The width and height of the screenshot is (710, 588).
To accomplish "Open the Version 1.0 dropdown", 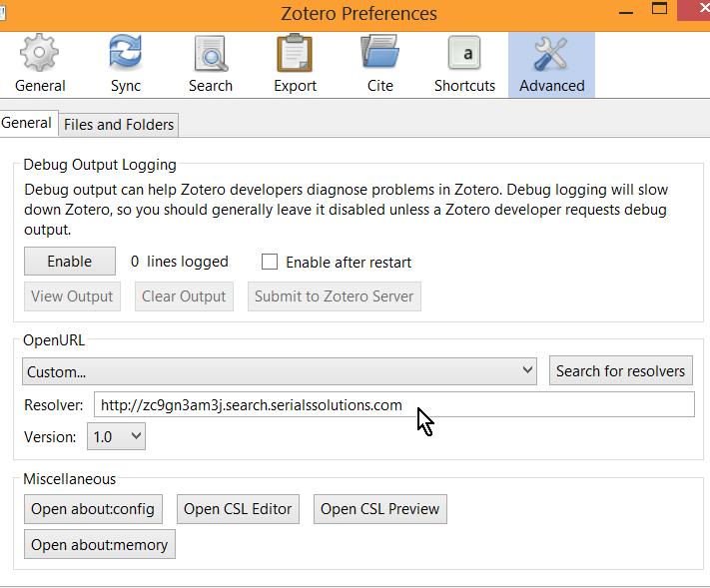I will click(x=117, y=437).
